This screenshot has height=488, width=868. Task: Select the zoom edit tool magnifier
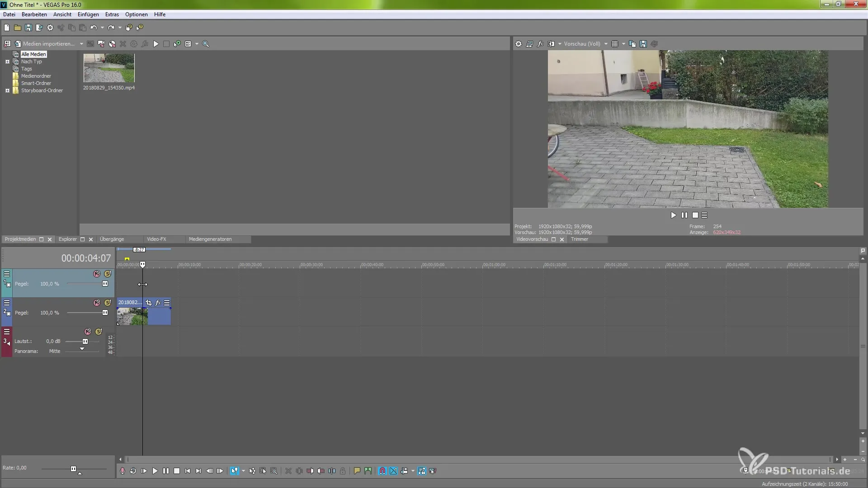(x=274, y=471)
